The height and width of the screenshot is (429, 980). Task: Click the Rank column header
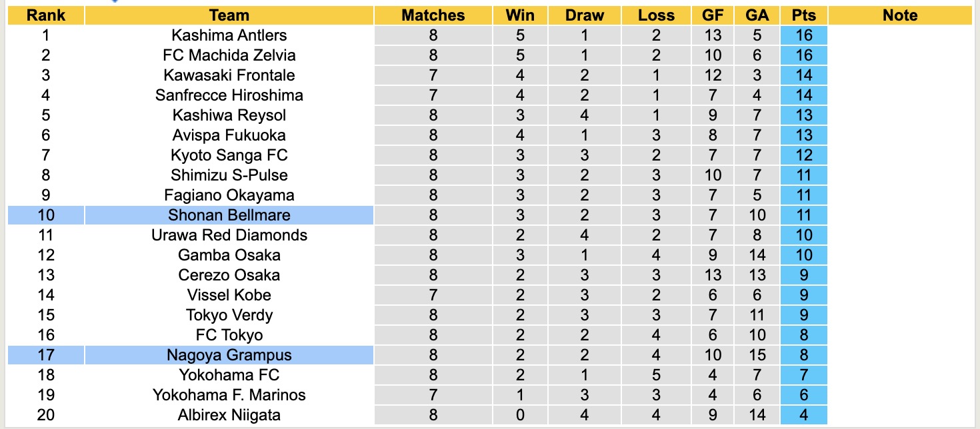tap(45, 15)
